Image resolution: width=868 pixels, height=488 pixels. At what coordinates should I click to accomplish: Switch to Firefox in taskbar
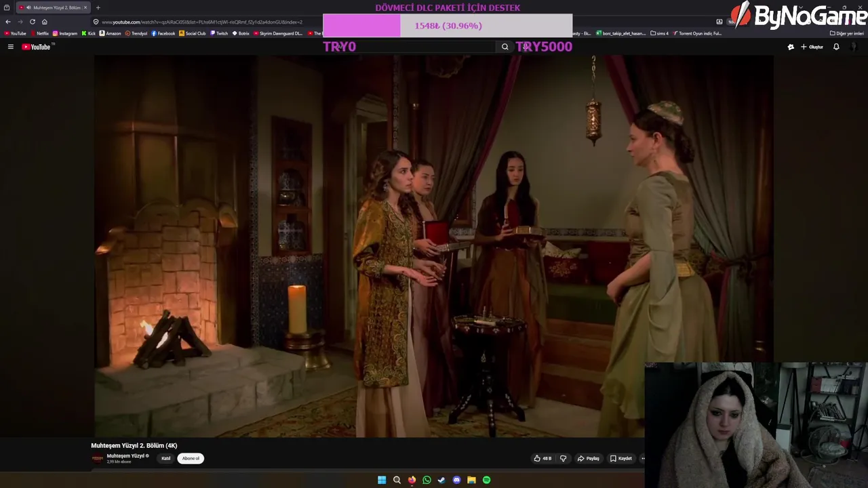(x=412, y=480)
